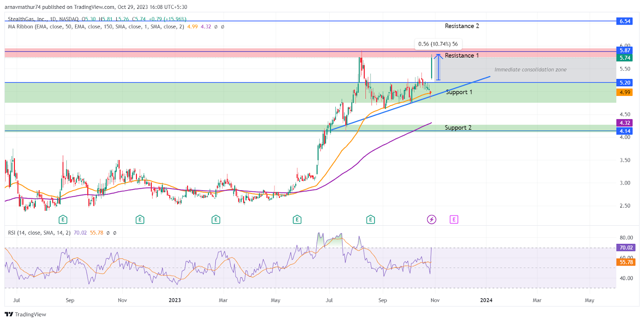This screenshot has width=644, height=322.
Task: Click the 2024 label on time axis
Action: [486, 300]
